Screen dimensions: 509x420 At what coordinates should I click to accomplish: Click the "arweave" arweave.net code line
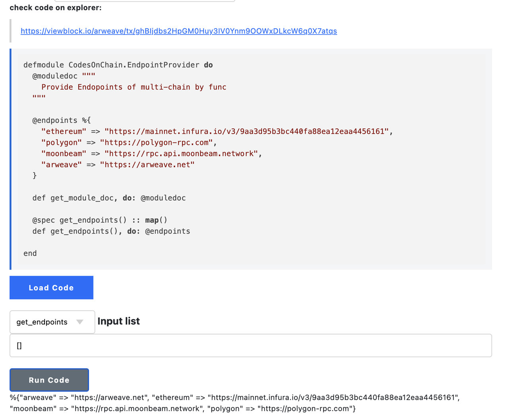coord(118,165)
